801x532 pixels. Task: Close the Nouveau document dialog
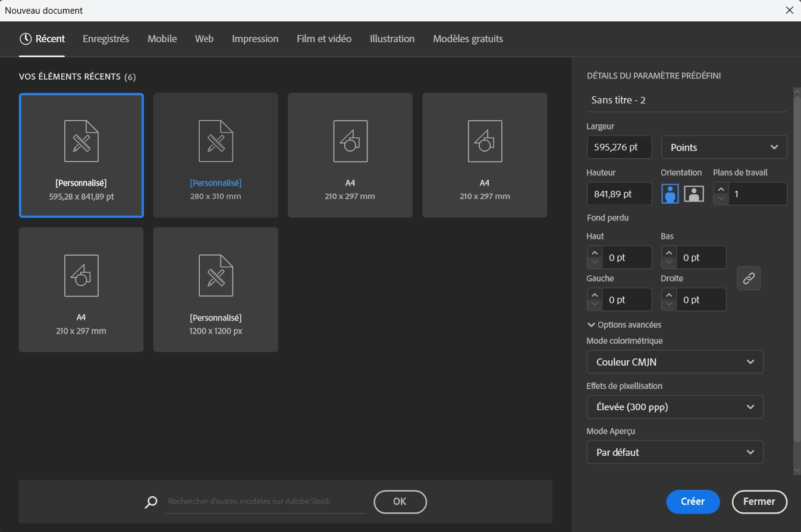[x=790, y=10]
